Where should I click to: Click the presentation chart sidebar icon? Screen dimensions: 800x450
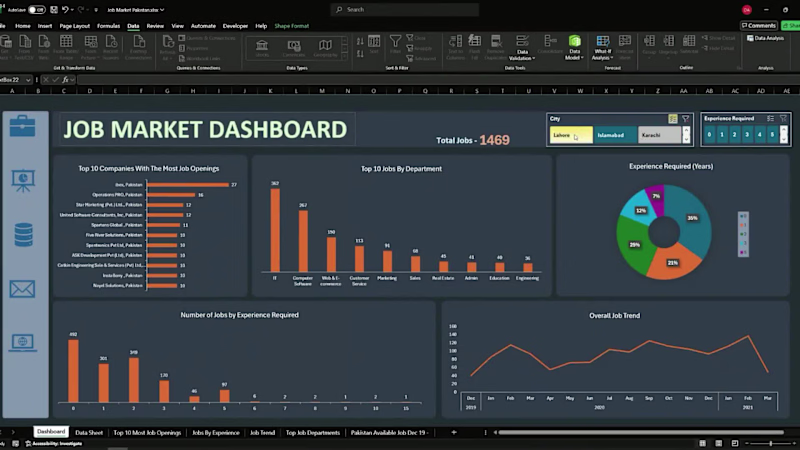coord(23,181)
